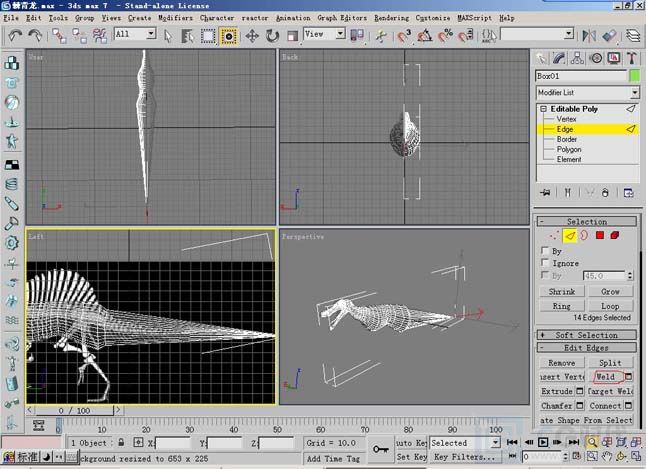Image resolution: width=646 pixels, height=469 pixels.
Task: Switch to the Motion command panel tab
Action: [596, 59]
